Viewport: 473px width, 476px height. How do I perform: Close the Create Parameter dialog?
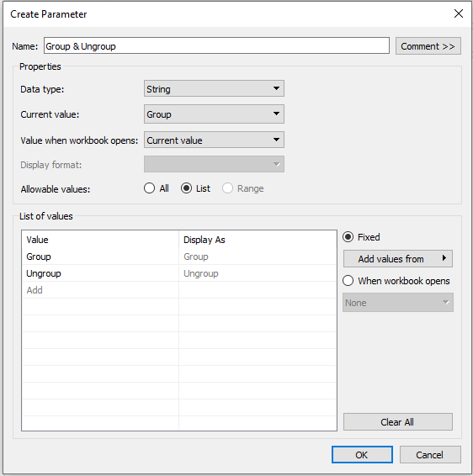pos(459,13)
